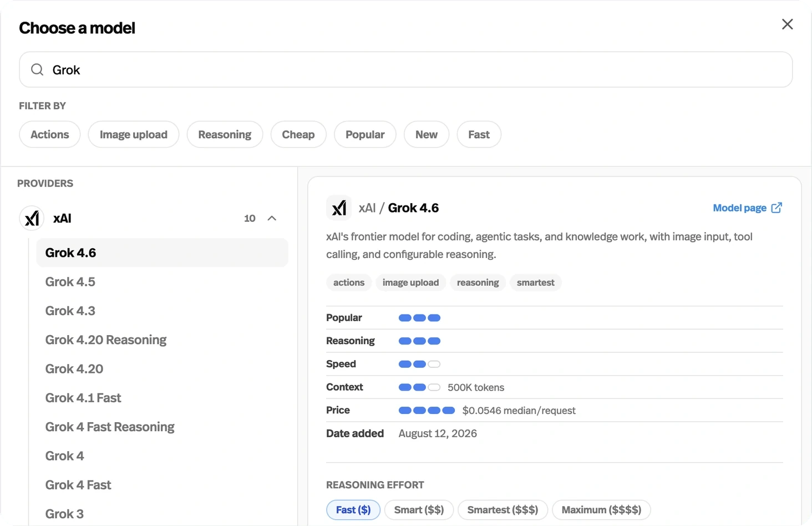Click the Reasoning rating pills
This screenshot has width=812, height=526.
tap(419, 341)
